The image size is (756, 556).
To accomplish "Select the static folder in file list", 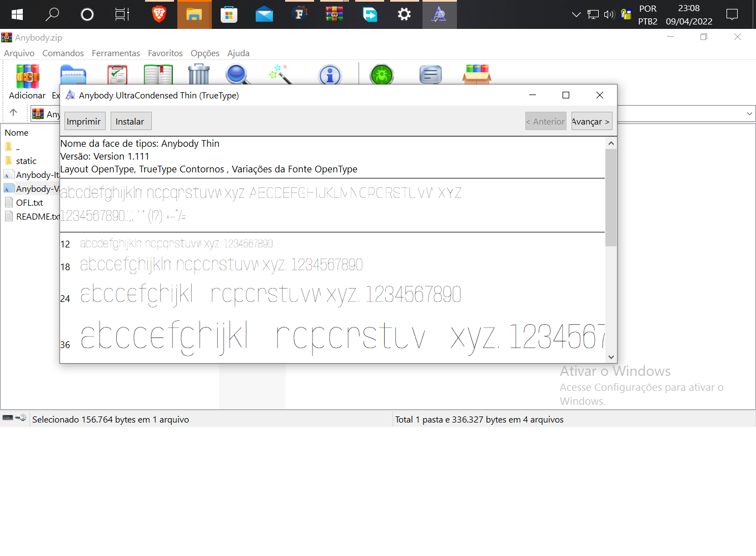I will click(26, 161).
